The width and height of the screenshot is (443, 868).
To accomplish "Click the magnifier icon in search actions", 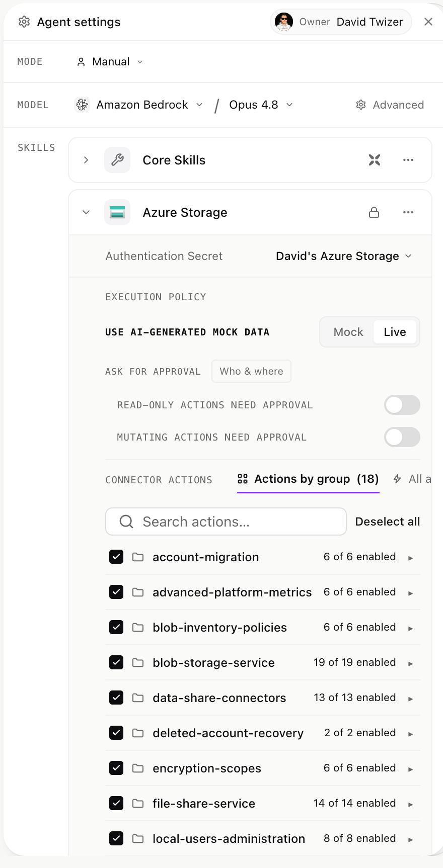I will tap(126, 522).
